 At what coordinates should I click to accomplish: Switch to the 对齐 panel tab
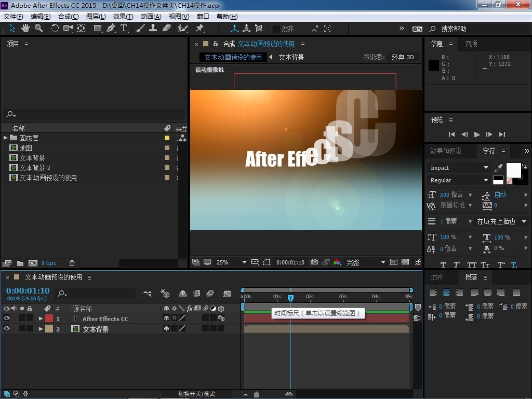[436, 277]
